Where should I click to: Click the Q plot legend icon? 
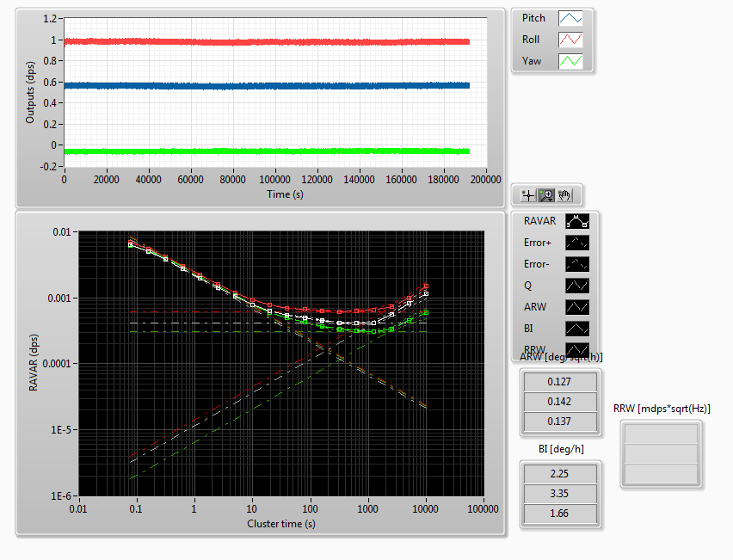click(x=577, y=285)
